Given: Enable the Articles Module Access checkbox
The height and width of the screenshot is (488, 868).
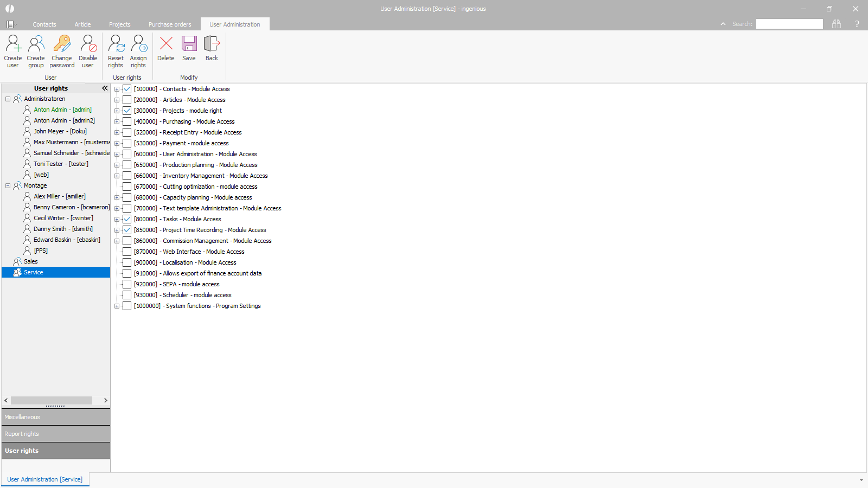Looking at the screenshot, I should coord(127,100).
